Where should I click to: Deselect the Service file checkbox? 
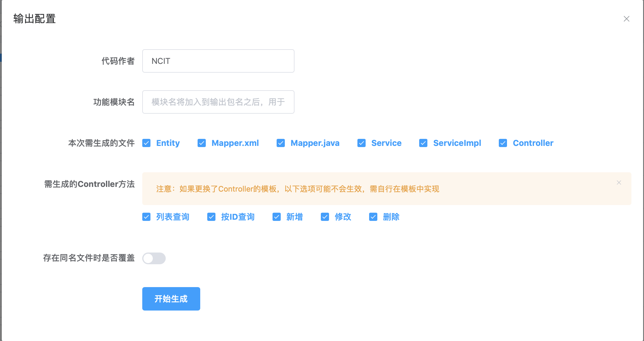coord(362,143)
